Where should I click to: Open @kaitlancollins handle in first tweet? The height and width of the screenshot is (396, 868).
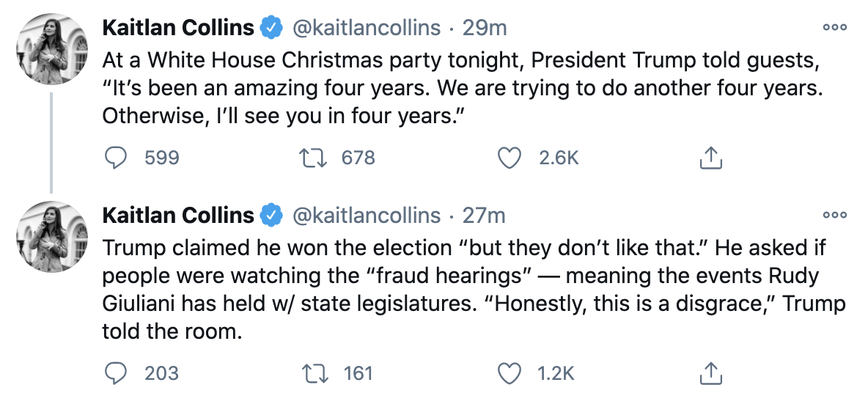click(x=367, y=28)
